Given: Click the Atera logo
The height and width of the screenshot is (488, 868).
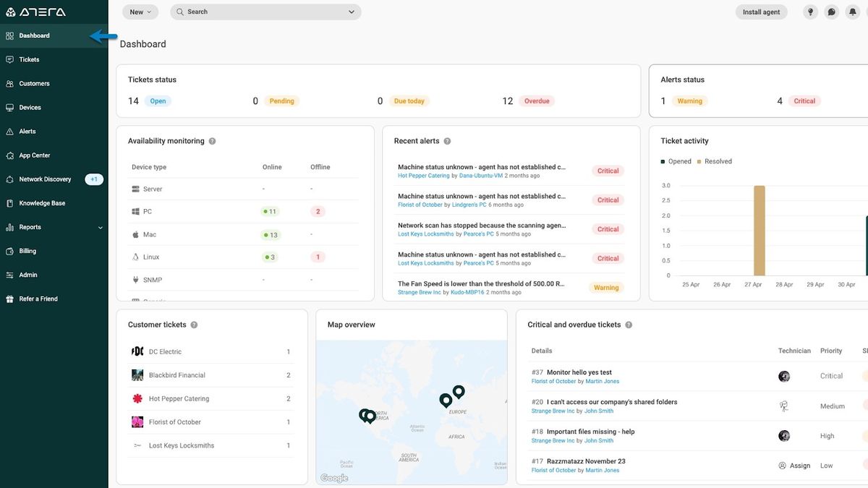Looking at the screenshot, I should click(35, 12).
